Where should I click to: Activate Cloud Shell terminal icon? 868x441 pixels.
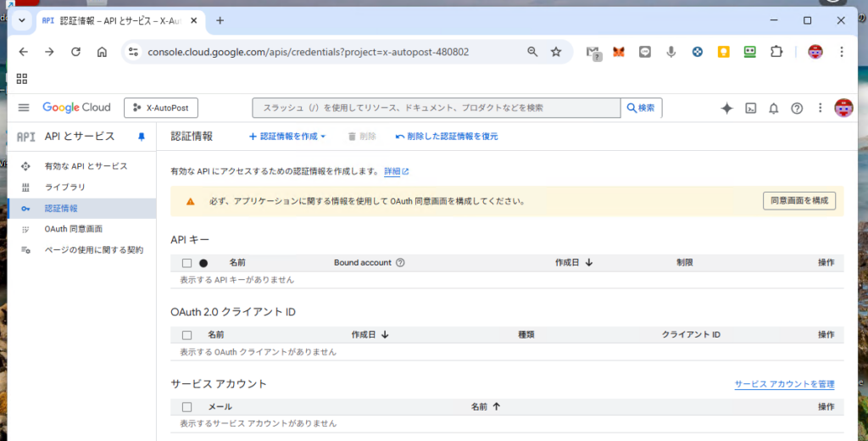click(750, 108)
